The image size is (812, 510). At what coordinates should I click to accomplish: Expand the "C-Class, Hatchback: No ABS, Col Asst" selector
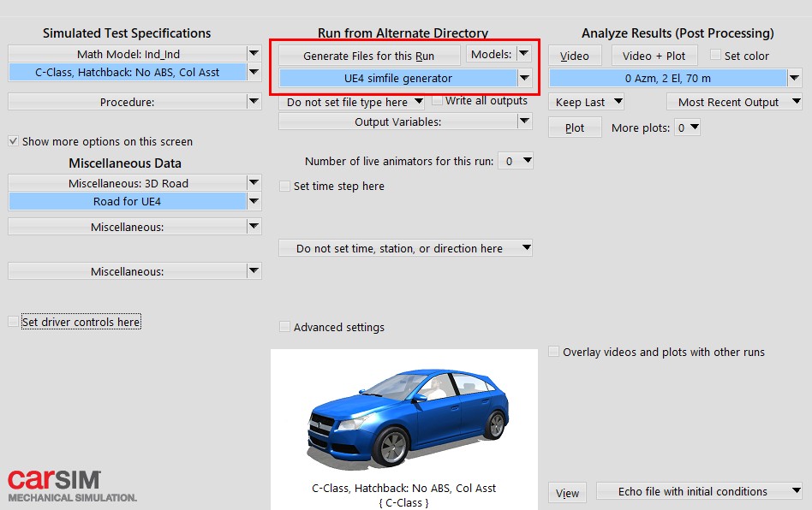click(x=254, y=73)
